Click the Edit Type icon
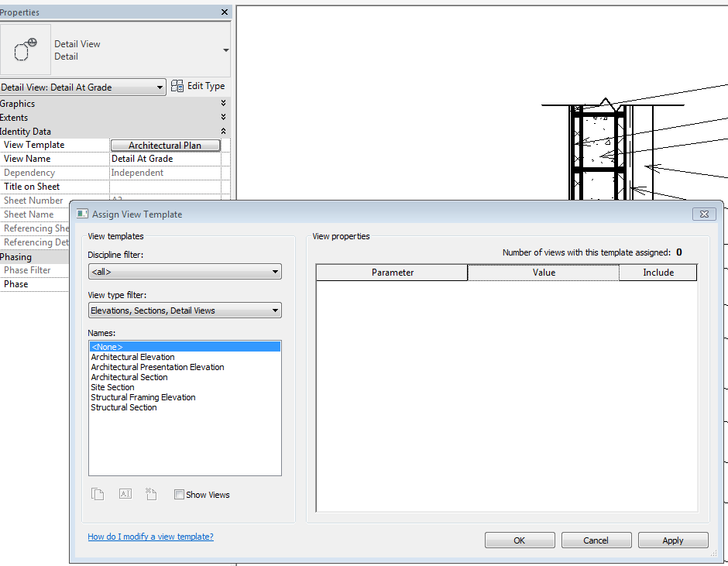The width and height of the screenshot is (728, 566). 177,87
